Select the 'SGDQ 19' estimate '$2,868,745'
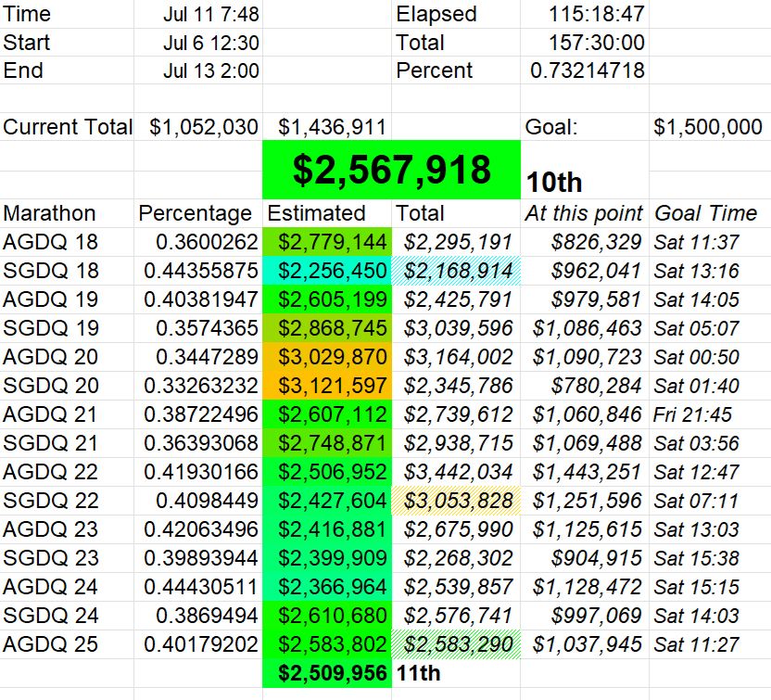Image resolution: width=771 pixels, height=700 pixels. pyautogui.click(x=327, y=328)
